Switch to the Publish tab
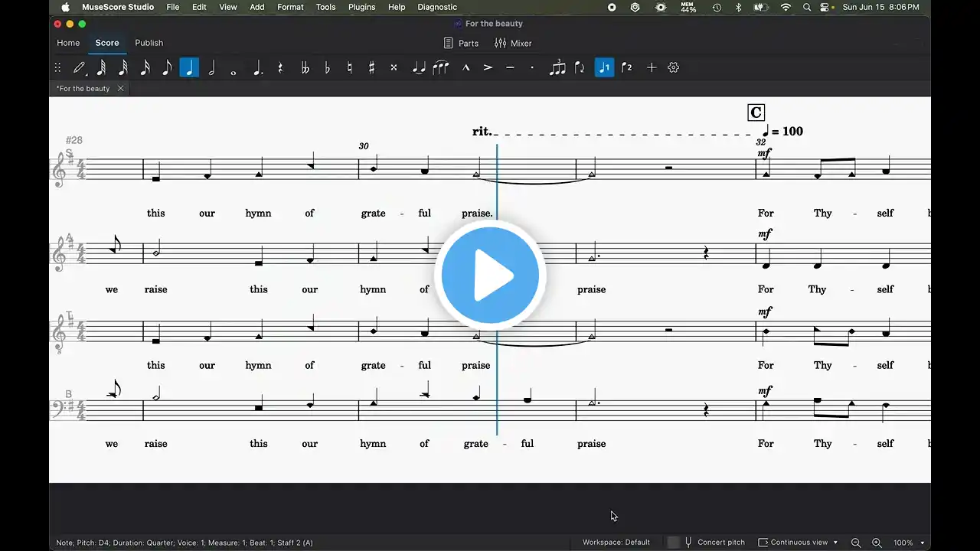Screen dimensions: 980x551 pos(149,43)
